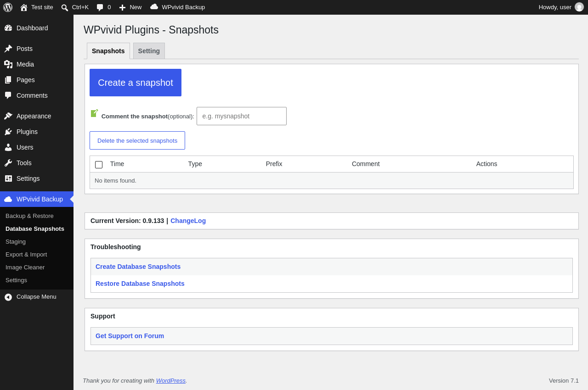Click the Version 7.1 footer text
The image size is (588, 390).
564,380
